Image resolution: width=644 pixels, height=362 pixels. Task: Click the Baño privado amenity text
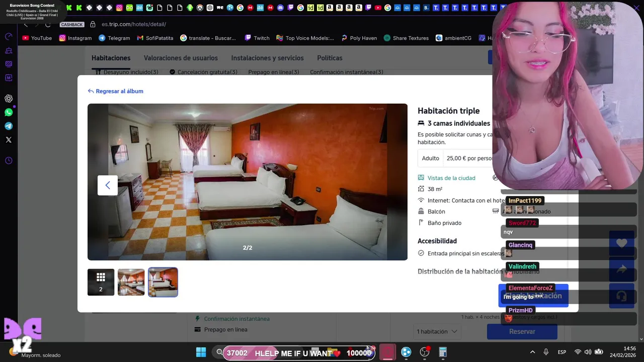point(444,223)
